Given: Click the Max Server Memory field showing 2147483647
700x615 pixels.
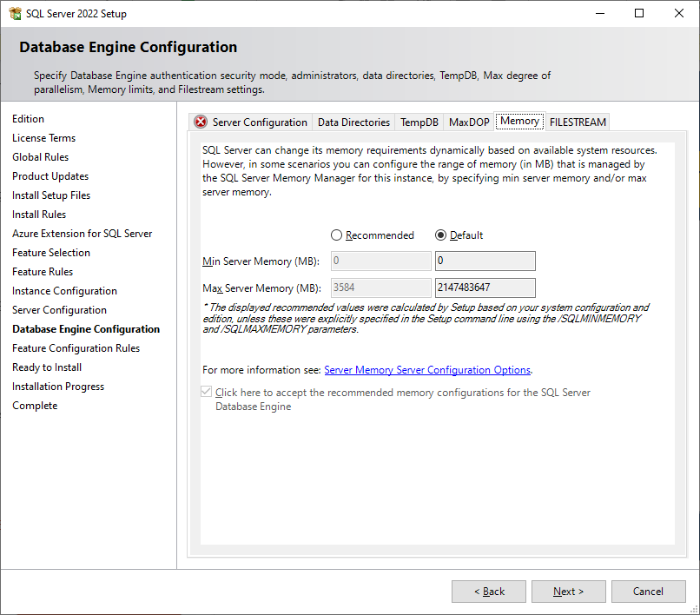Looking at the screenshot, I should point(485,288).
